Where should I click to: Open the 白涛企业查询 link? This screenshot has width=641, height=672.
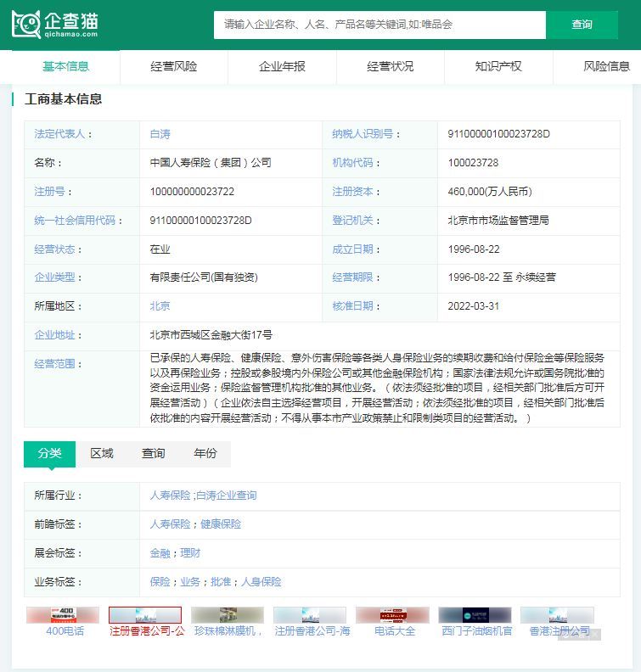point(227,496)
